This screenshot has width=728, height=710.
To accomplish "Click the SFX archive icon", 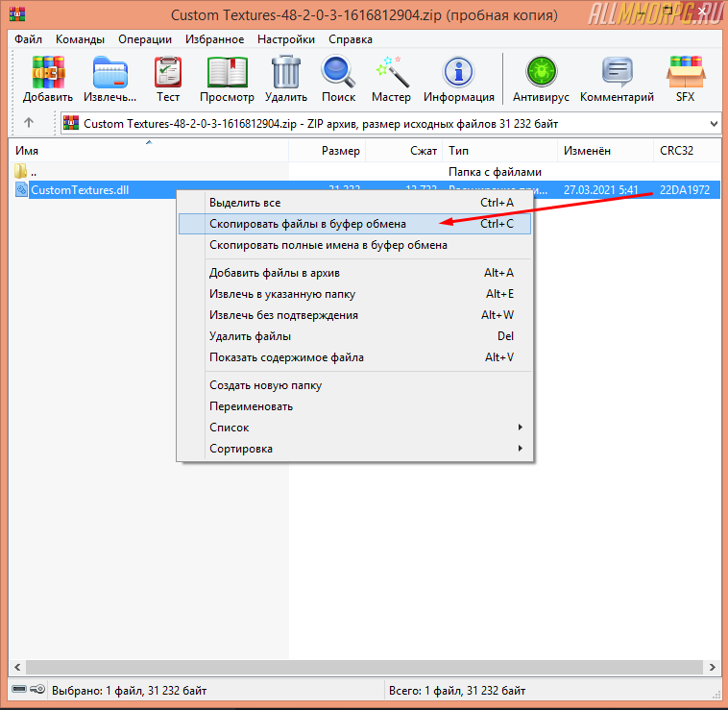I will pyautogui.click(x=686, y=72).
